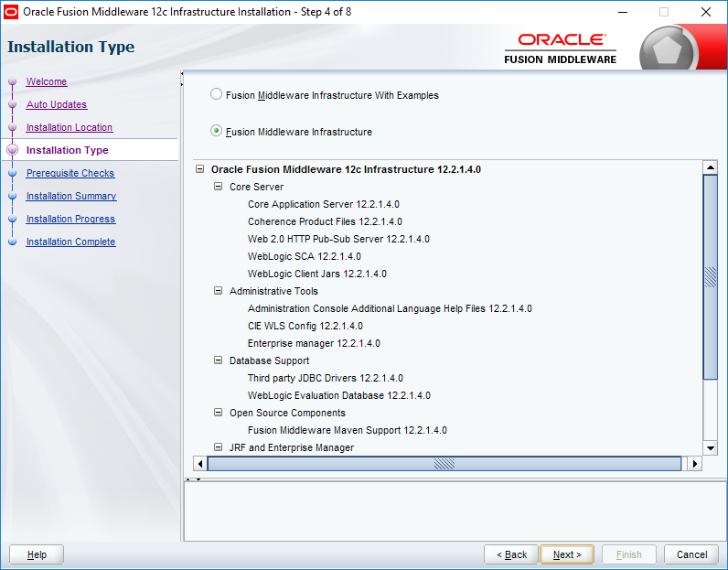Click the Installation Summary step bullet icon
Image resolution: width=728 pixels, height=570 pixels.
[x=13, y=196]
